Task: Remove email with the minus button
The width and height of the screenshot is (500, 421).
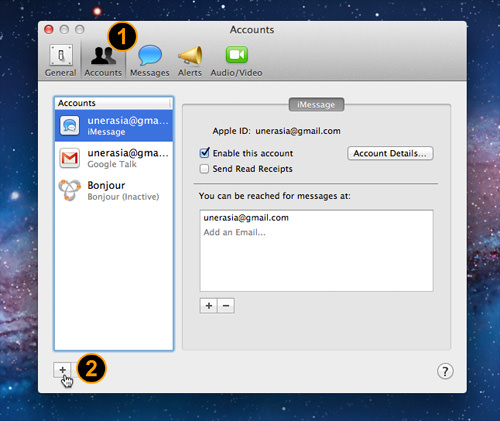Action: click(226, 306)
